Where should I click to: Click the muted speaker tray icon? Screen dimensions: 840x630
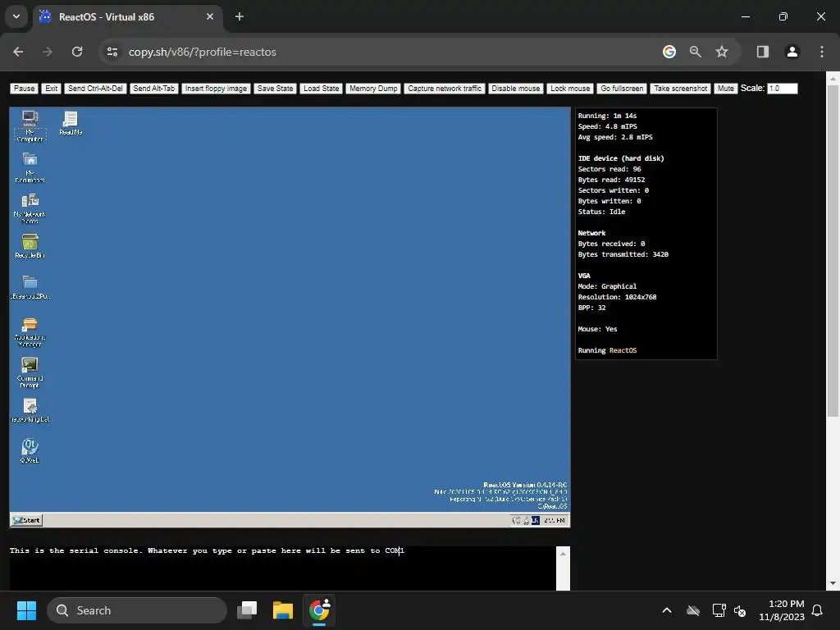pos(740,610)
